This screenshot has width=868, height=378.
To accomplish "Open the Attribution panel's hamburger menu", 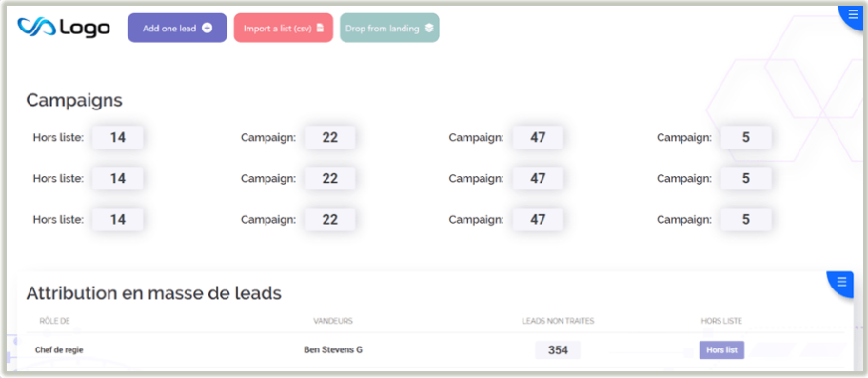I will point(842,282).
